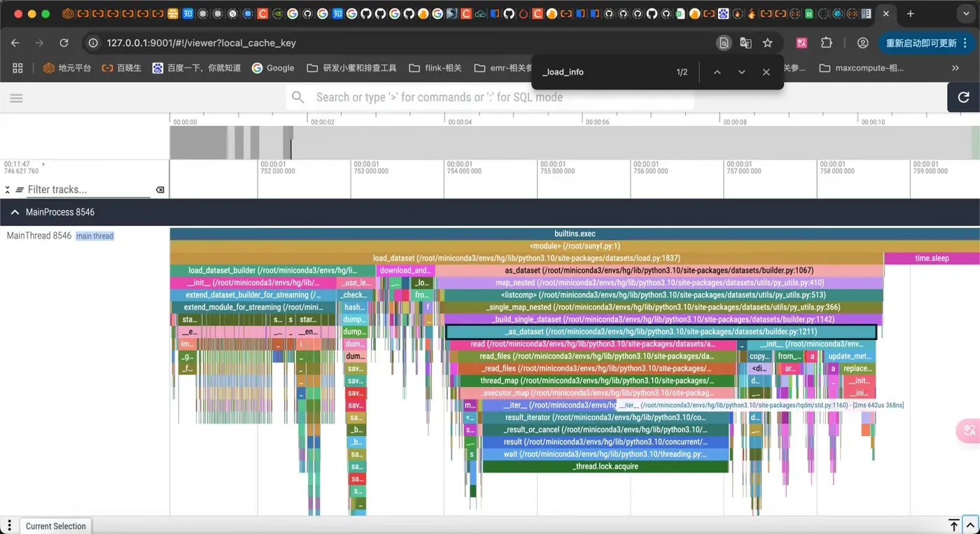Open the apps grid icon in the bookmarks bar

(x=17, y=68)
